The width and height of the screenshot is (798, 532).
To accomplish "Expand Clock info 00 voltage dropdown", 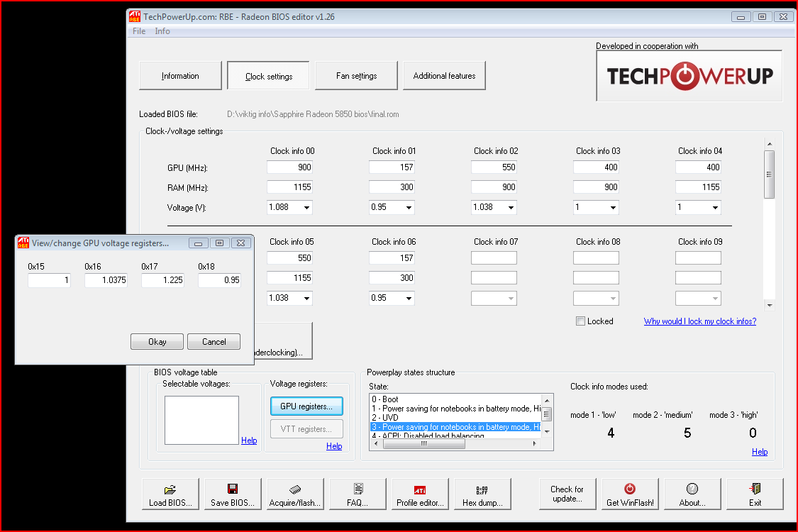I will coord(307,208).
